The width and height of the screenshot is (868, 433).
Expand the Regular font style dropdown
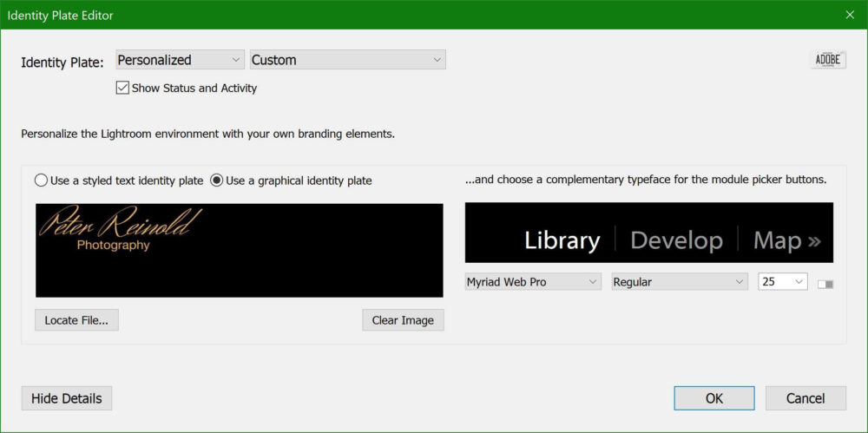(680, 282)
